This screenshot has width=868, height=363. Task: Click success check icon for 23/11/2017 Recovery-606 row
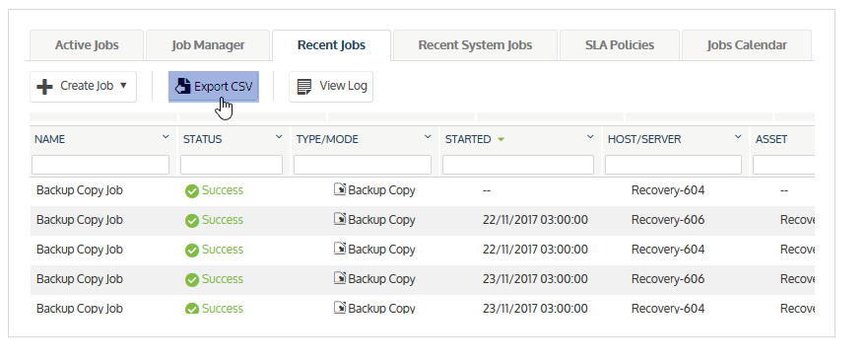192,280
